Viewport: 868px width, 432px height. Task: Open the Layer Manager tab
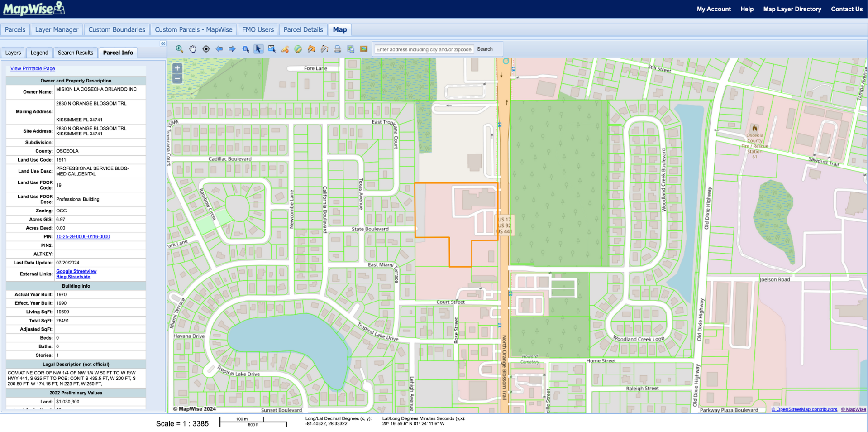point(56,29)
